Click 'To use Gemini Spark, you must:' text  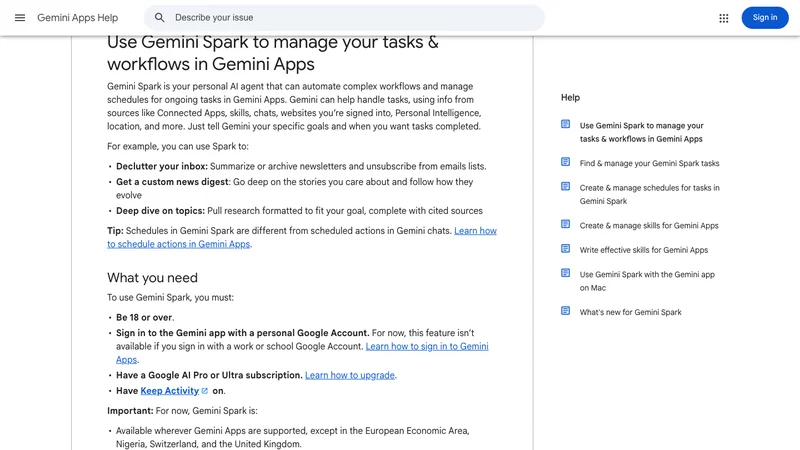click(170, 297)
